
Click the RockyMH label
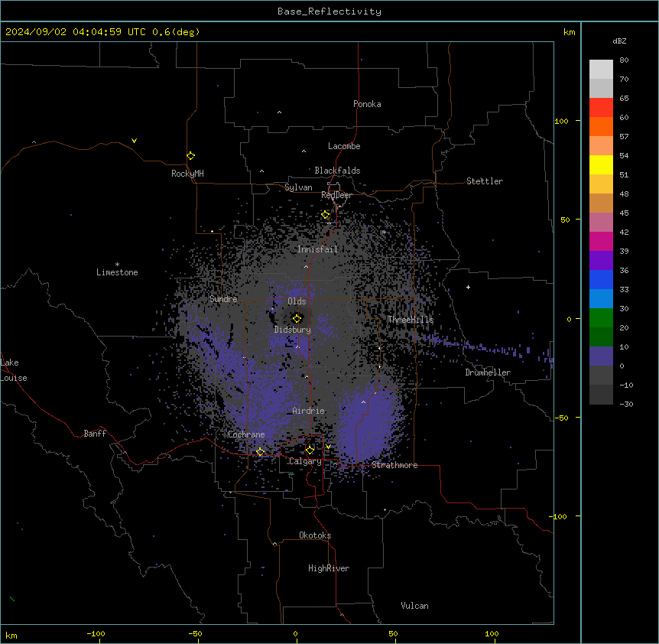pos(187,174)
